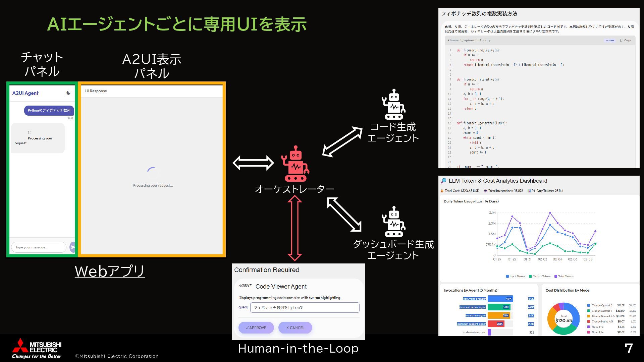This screenshot has width=644, height=362.
Task: Click the Pythonのフィボナッチ数列 chat message bubble
Action: click(x=49, y=110)
